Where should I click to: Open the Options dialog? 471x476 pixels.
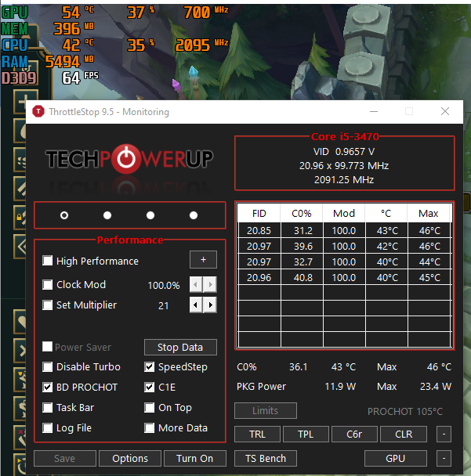(130, 458)
